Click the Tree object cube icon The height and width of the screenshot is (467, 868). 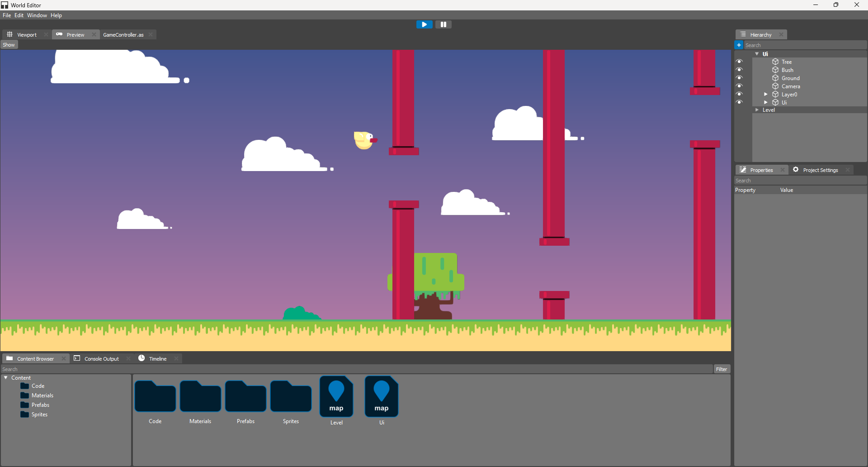775,62
